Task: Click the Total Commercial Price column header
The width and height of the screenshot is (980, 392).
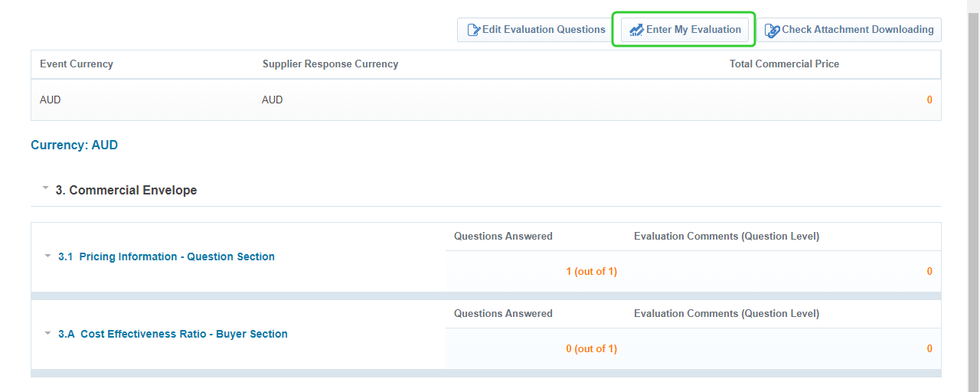Action: [784, 64]
